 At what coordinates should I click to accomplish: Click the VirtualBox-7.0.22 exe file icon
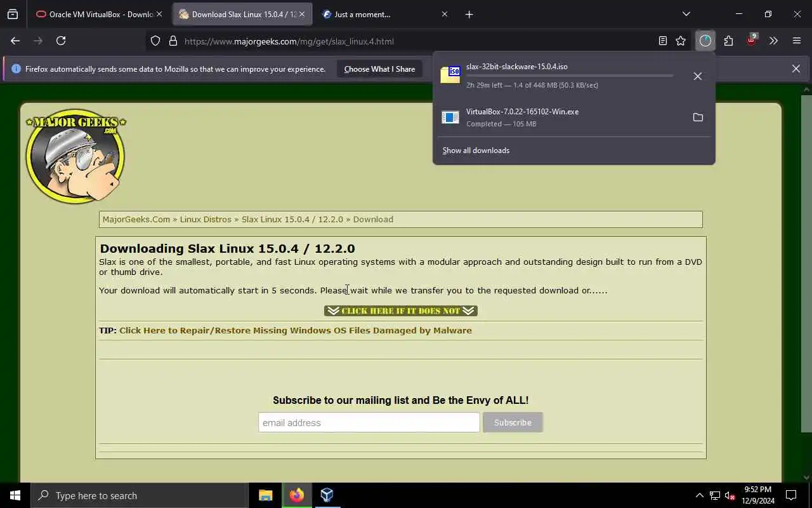coord(450,117)
